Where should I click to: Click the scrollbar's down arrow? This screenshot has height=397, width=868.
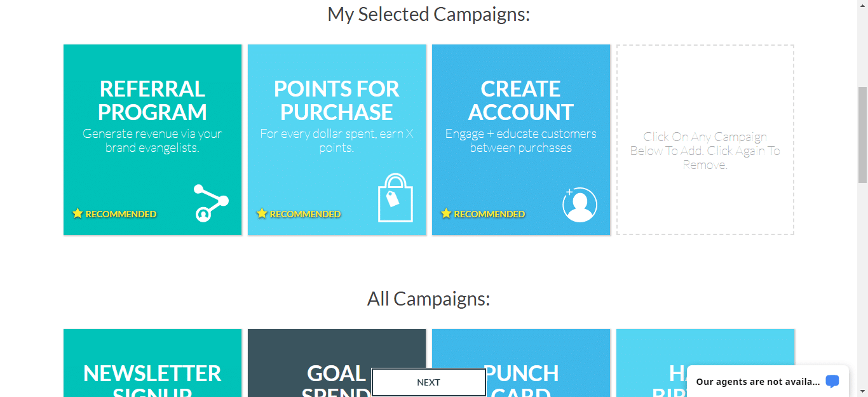(x=862, y=392)
